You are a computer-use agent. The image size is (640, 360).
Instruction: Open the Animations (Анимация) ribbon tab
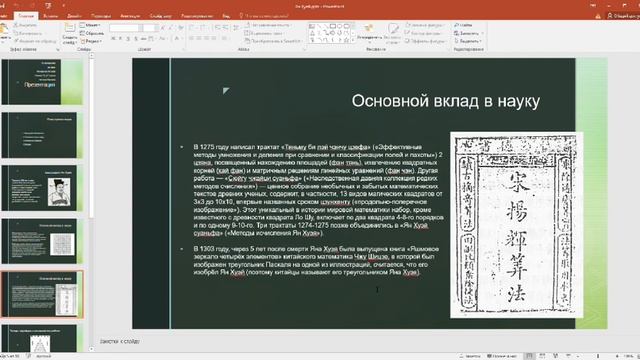click(x=130, y=16)
